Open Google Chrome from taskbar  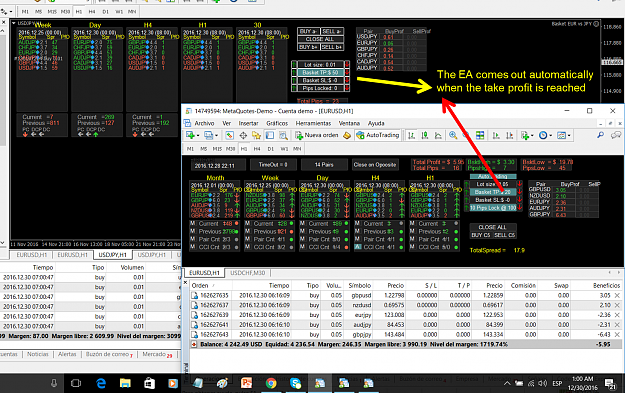click(271, 383)
